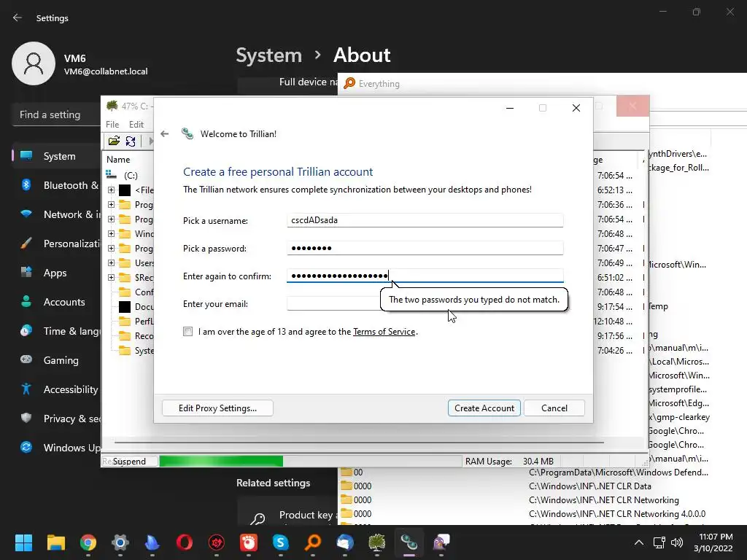Open the Settings gear icon in the taskbar
747x560 pixels.
tap(120, 542)
